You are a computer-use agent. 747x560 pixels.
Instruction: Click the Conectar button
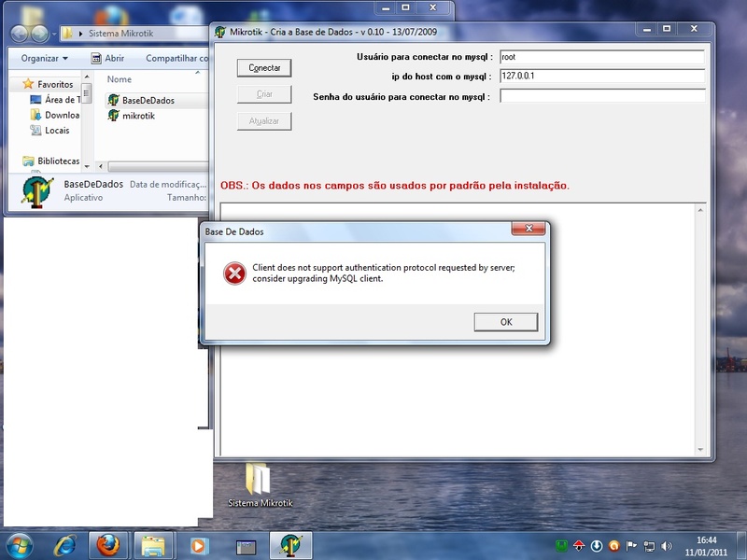(264, 67)
